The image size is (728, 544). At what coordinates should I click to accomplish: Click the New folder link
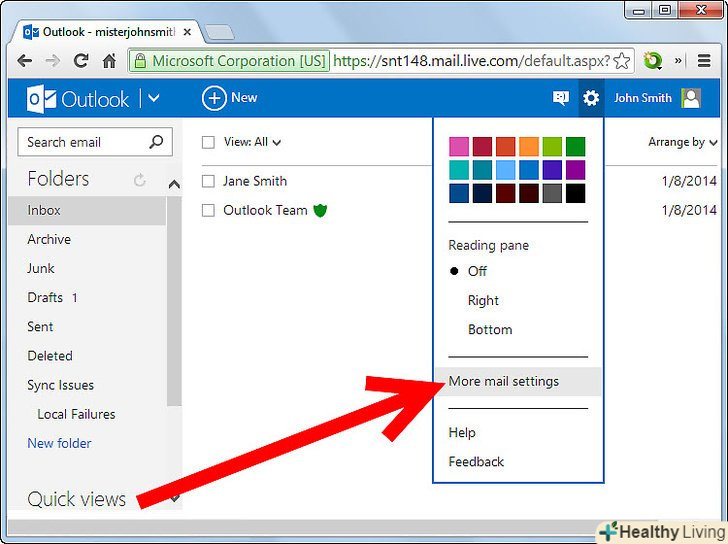point(59,443)
